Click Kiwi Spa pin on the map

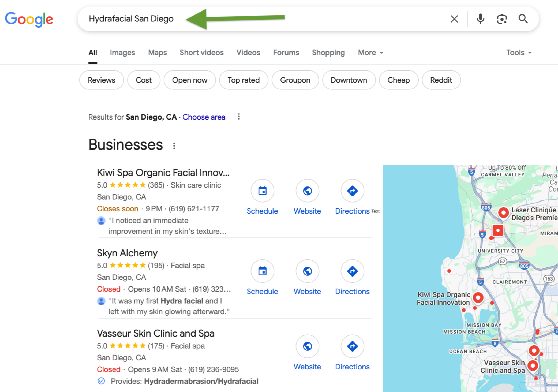click(x=478, y=297)
